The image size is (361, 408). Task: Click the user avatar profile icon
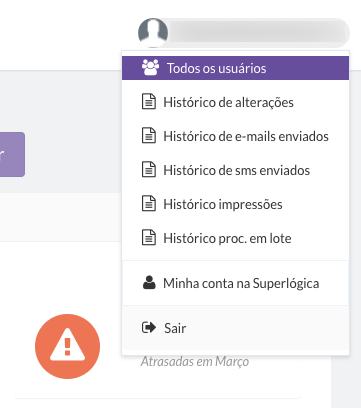(153, 33)
